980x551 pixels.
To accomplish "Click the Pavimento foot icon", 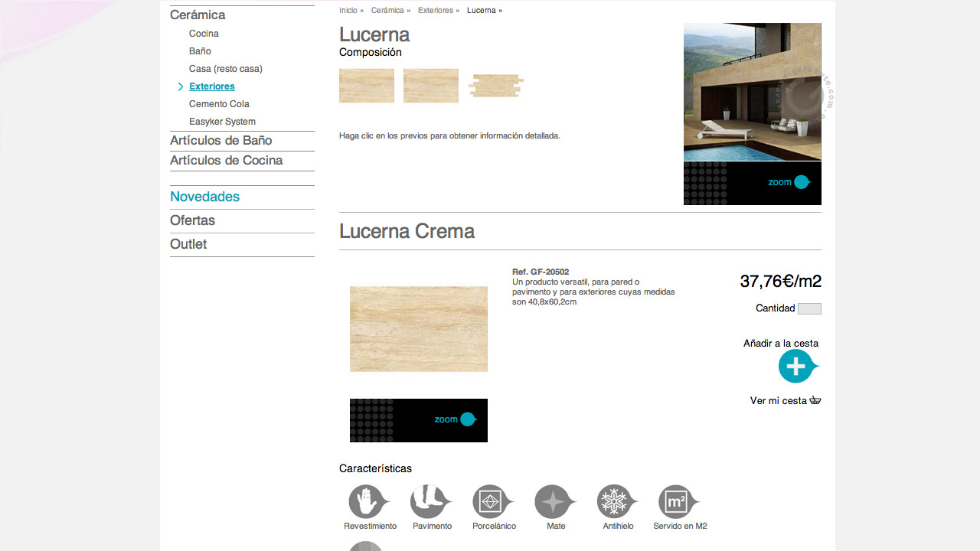I will 430,502.
